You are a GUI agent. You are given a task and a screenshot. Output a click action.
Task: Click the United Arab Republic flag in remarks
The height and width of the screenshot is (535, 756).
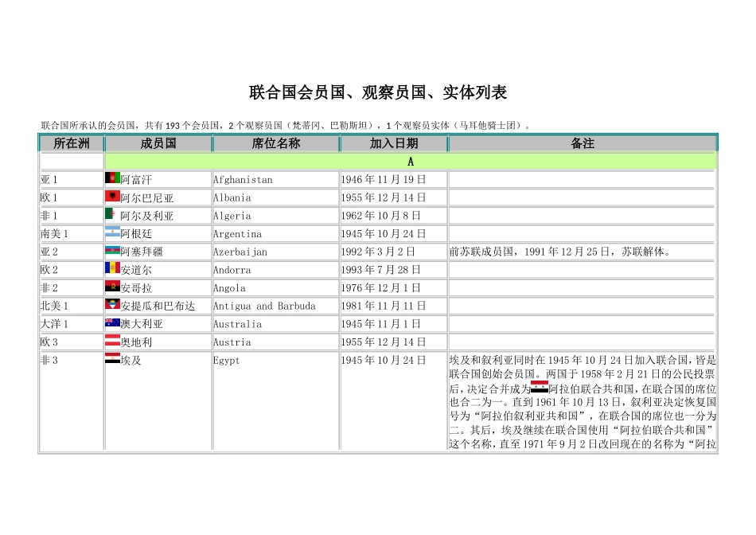[540, 387]
